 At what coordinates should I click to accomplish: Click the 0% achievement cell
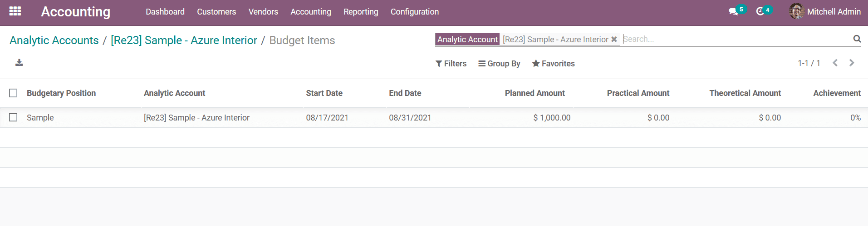[855, 118]
